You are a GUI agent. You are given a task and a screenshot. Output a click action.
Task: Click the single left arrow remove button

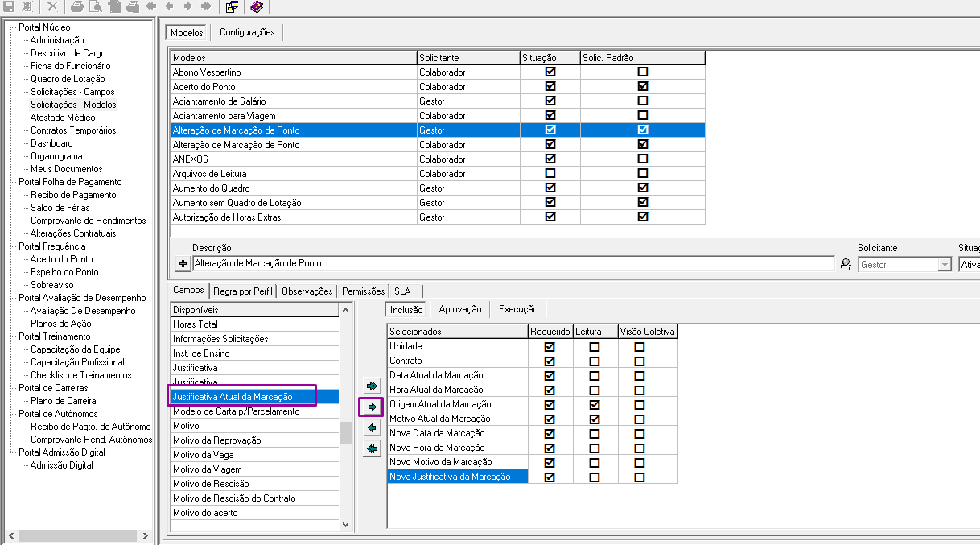pos(372,428)
